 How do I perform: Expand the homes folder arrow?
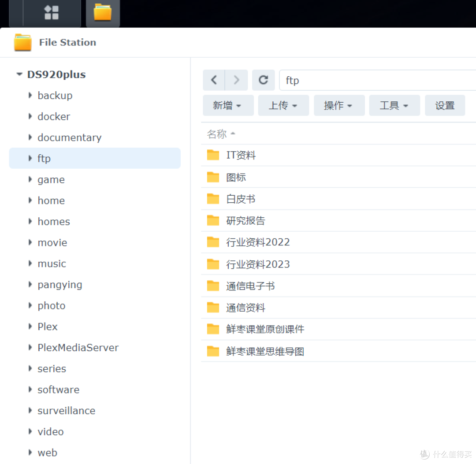[x=30, y=221]
